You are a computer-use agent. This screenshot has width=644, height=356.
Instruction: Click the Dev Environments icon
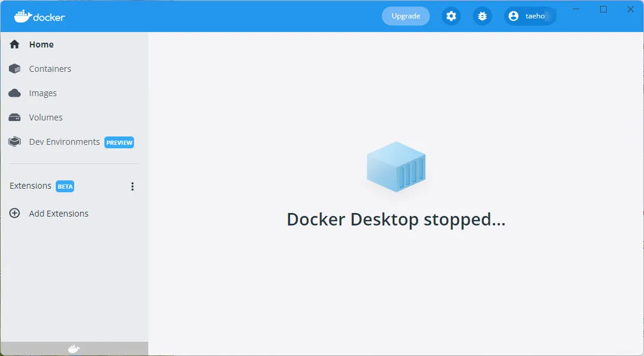point(15,142)
